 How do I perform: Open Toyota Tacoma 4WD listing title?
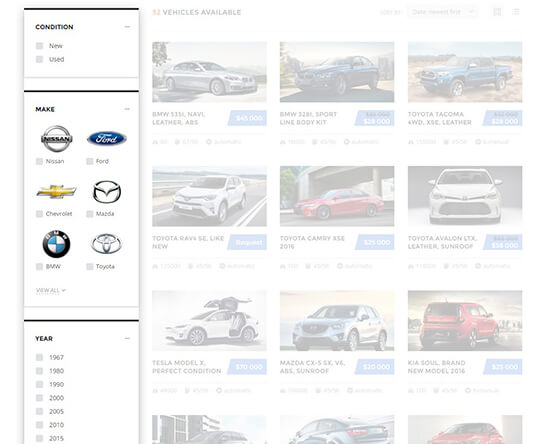440,118
